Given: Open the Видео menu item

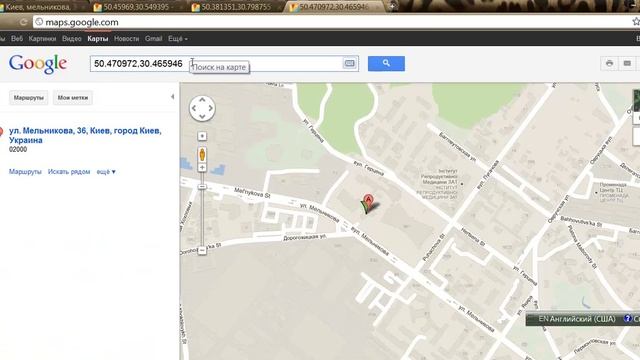Looking at the screenshot, I should pos(72,39).
